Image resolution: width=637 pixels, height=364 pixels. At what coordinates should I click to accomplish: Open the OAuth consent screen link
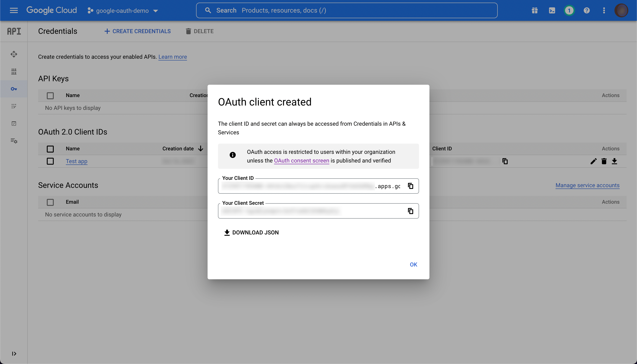301,161
